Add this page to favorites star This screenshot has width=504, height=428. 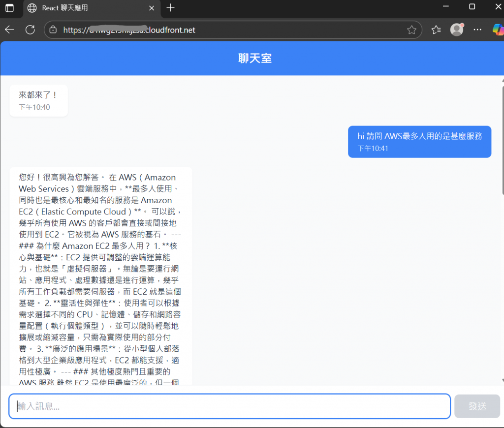(x=411, y=30)
